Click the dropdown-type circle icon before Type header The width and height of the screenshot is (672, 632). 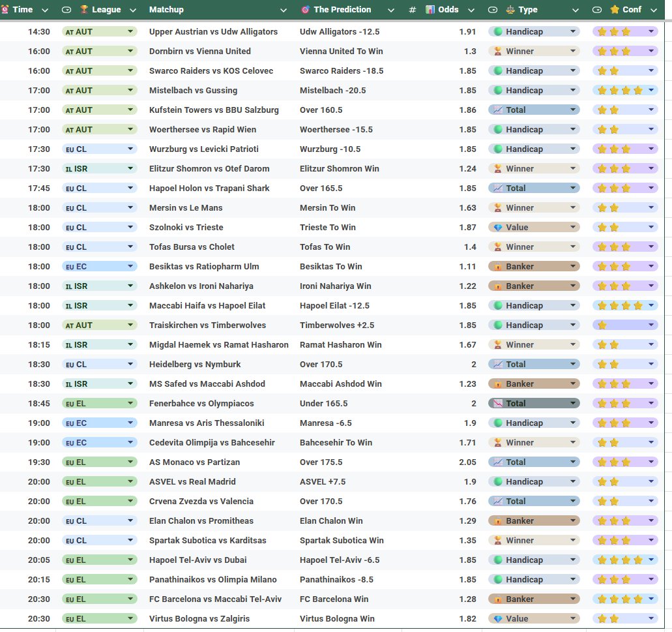point(493,9)
